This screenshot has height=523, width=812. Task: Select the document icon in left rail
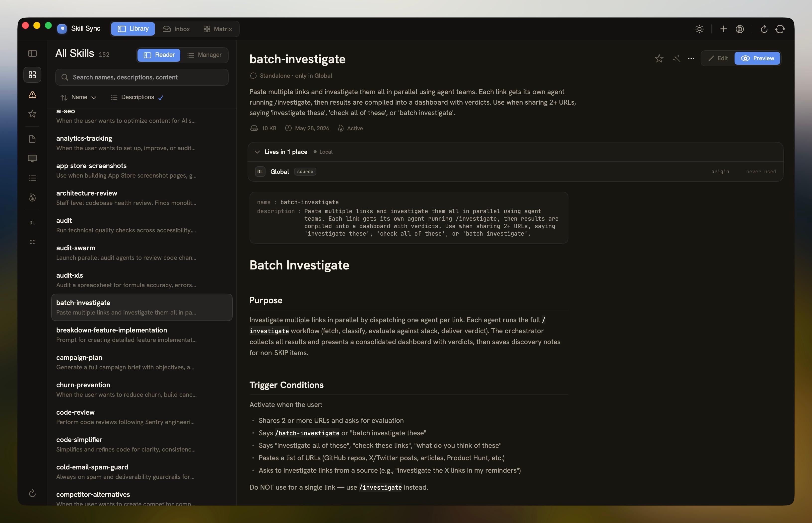point(32,139)
